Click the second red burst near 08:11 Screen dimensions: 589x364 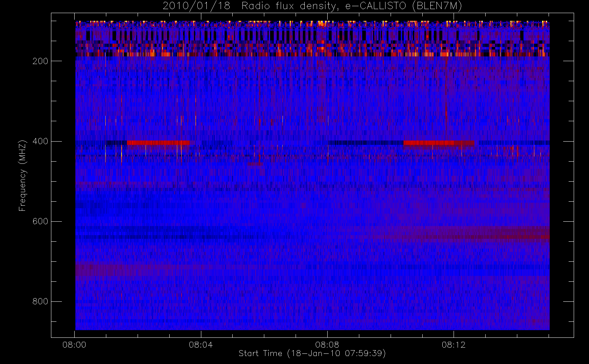pyautogui.click(x=439, y=143)
